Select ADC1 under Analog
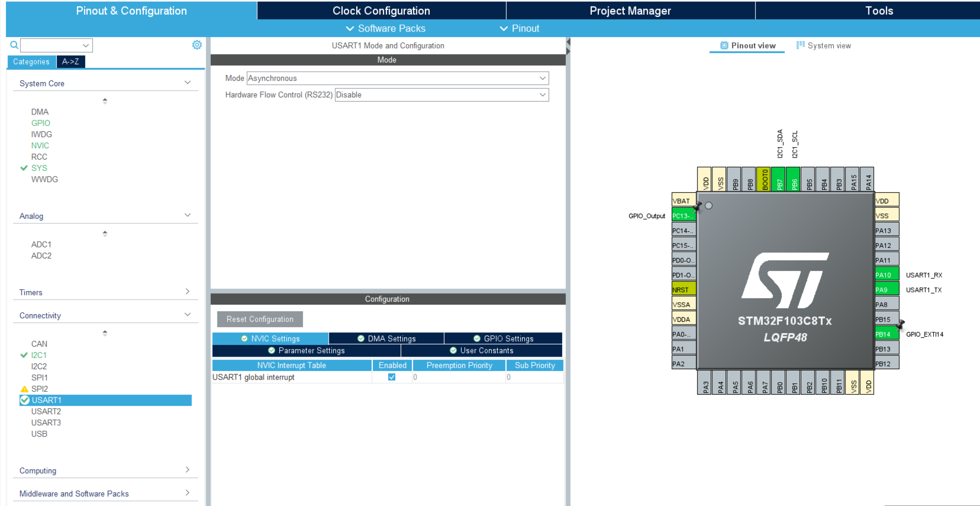 41,244
